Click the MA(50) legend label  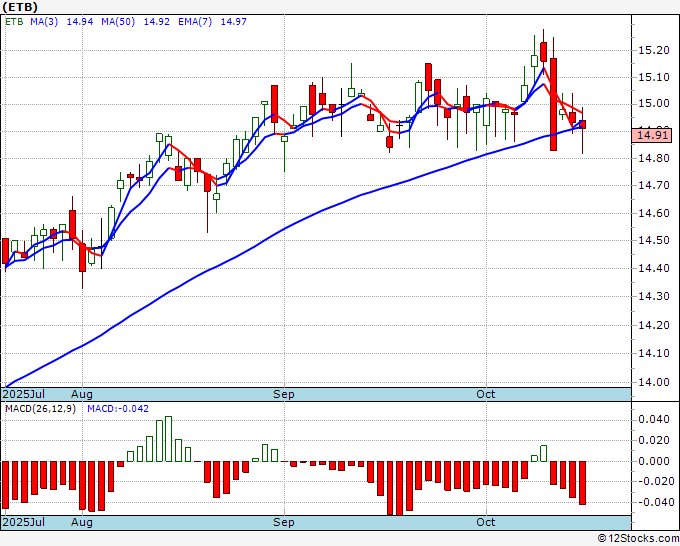[118, 22]
